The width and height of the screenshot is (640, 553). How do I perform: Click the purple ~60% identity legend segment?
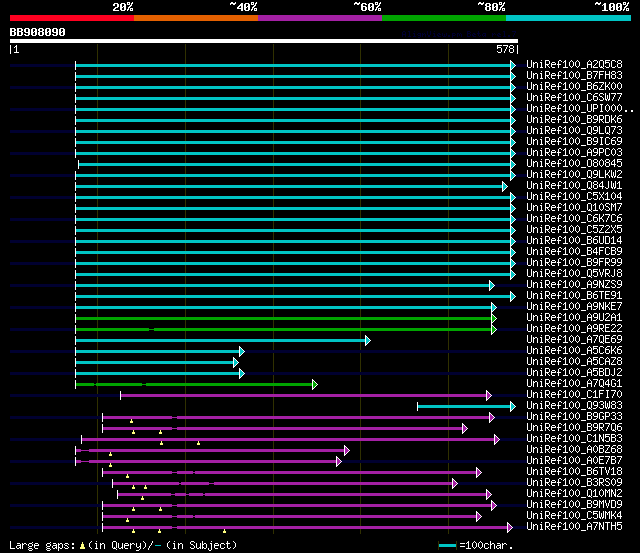point(320,18)
